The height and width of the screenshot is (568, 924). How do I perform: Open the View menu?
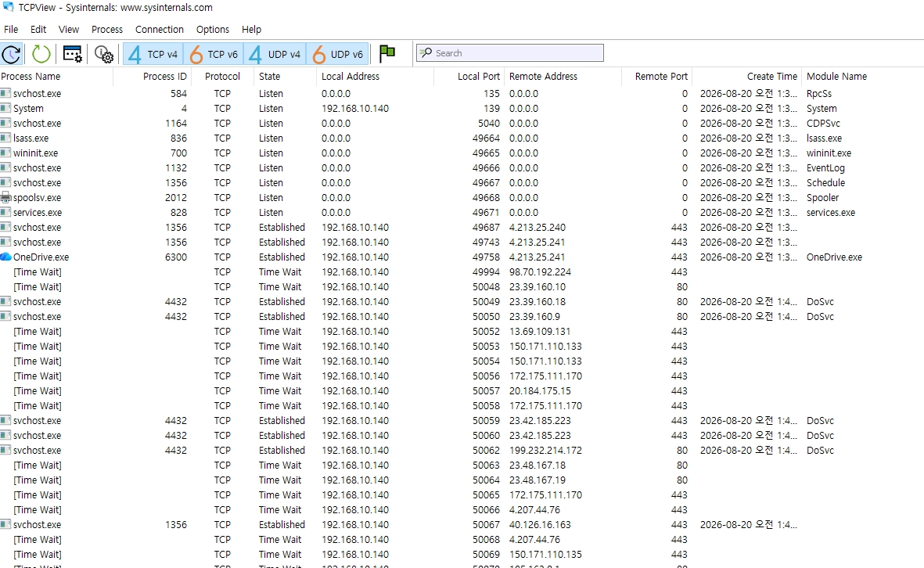click(x=68, y=30)
